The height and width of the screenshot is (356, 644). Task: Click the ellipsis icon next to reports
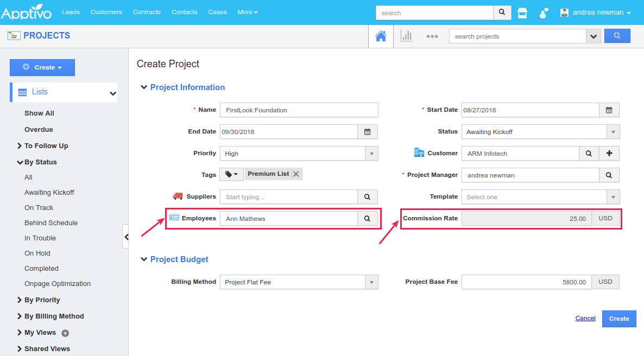pyautogui.click(x=432, y=36)
